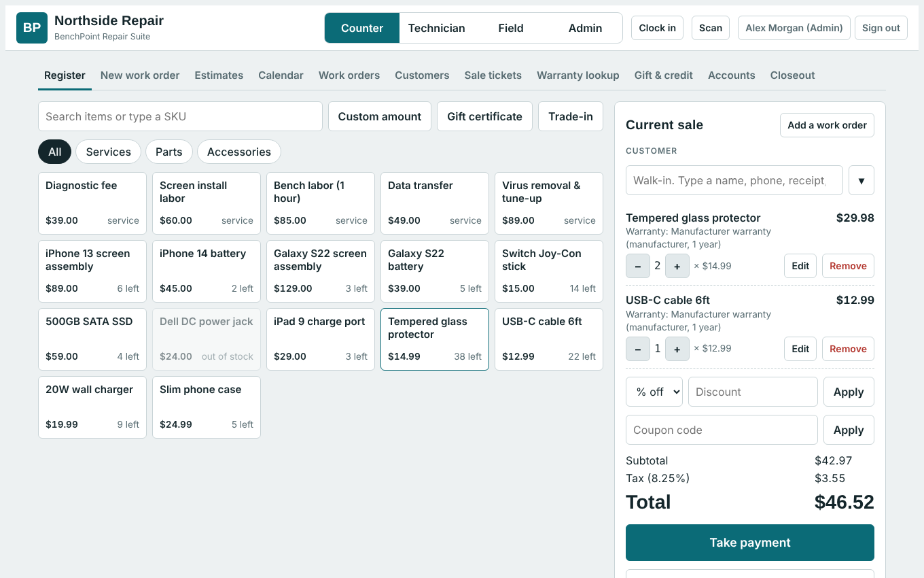
Task: Focus the item search field
Action: pyautogui.click(x=180, y=116)
